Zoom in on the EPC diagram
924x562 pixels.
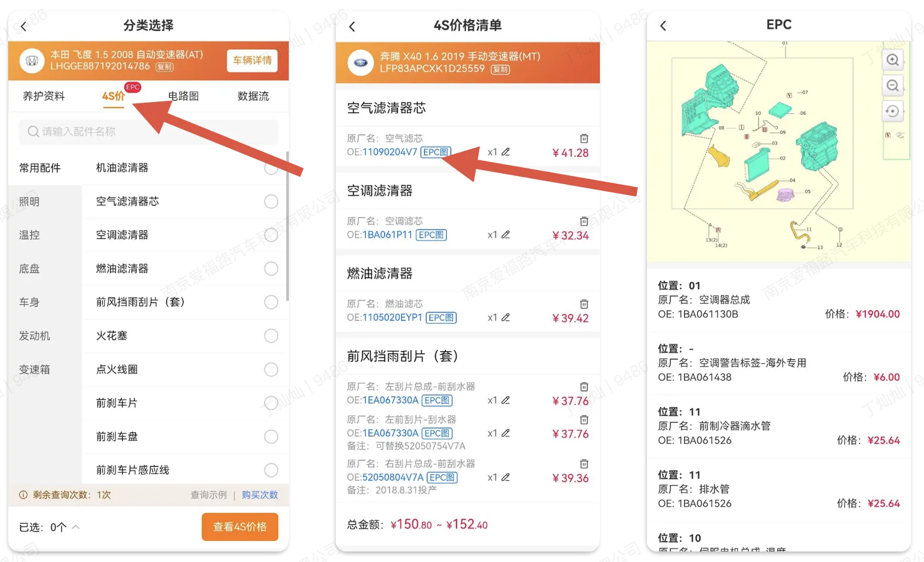point(892,60)
